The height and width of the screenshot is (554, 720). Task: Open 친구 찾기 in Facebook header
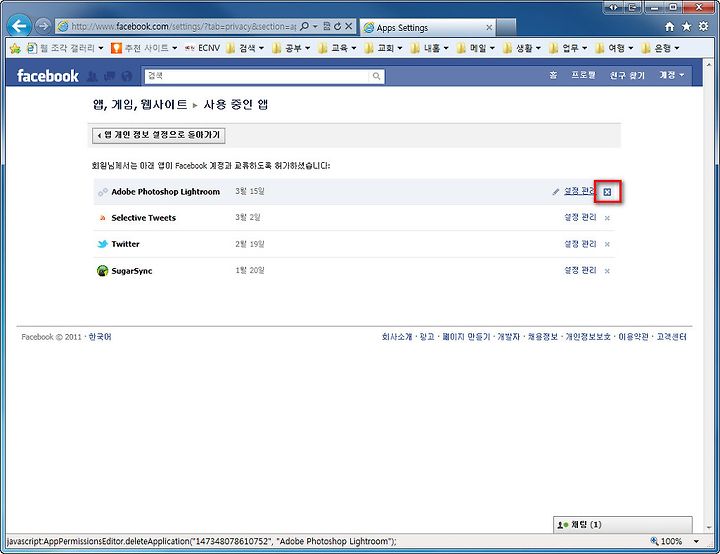(627, 75)
